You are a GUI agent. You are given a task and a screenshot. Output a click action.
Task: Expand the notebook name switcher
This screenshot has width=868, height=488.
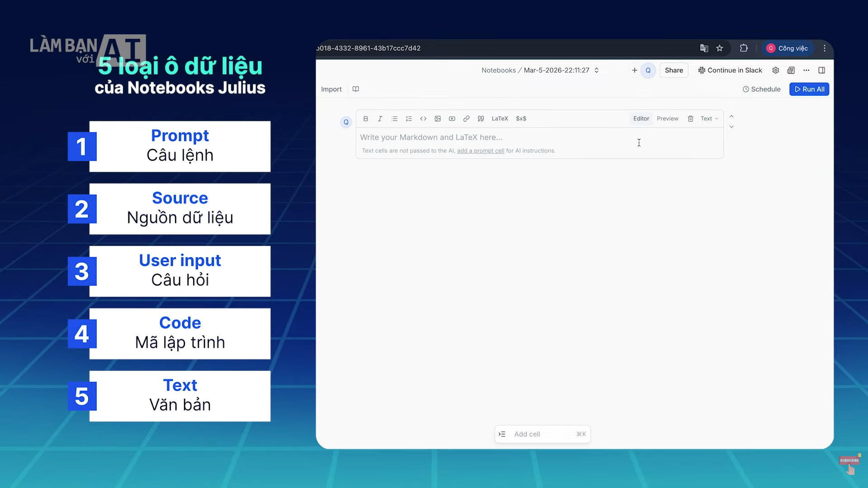point(597,70)
